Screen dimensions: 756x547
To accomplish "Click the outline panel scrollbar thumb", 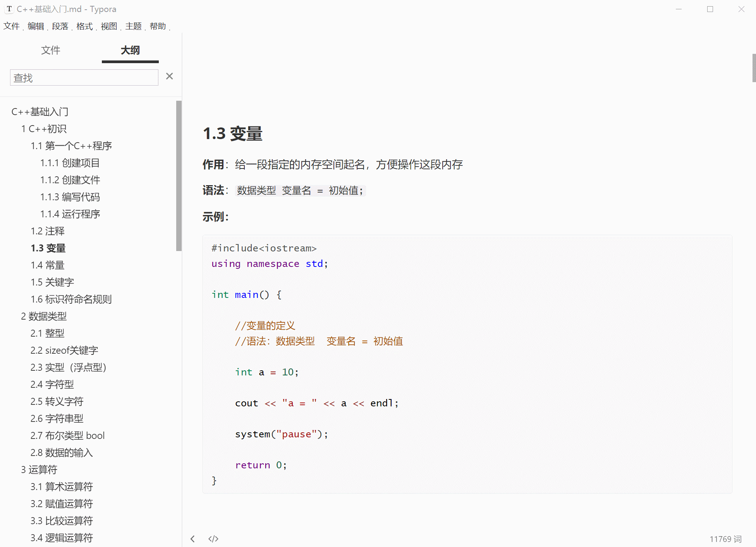I will (179, 176).
